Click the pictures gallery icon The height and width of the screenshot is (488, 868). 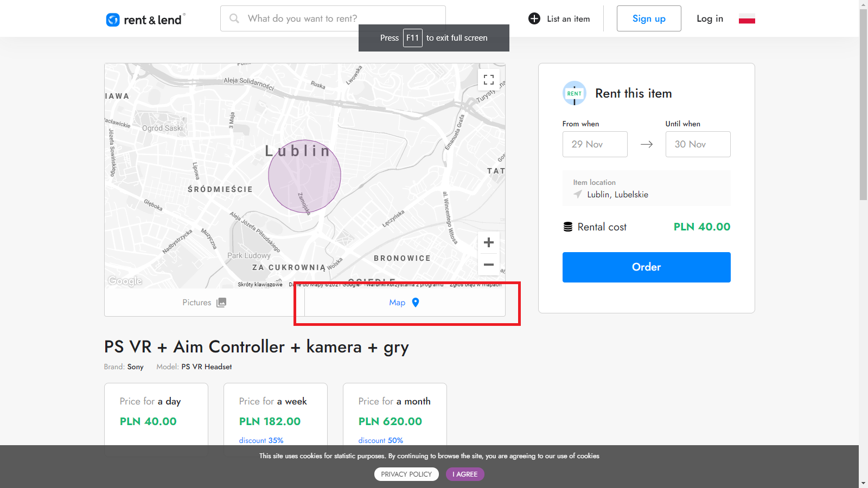click(221, 303)
